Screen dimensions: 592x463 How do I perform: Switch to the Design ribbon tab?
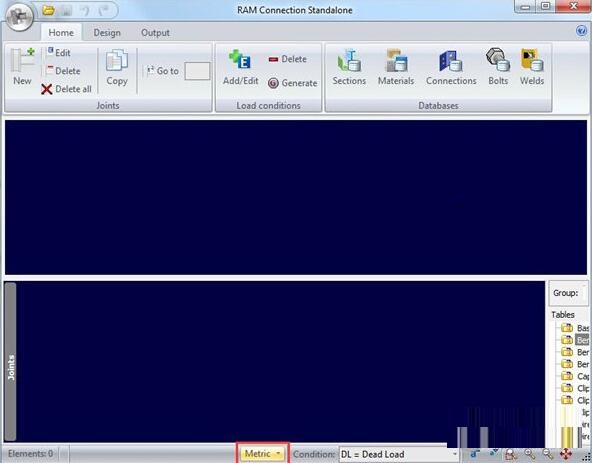107,33
